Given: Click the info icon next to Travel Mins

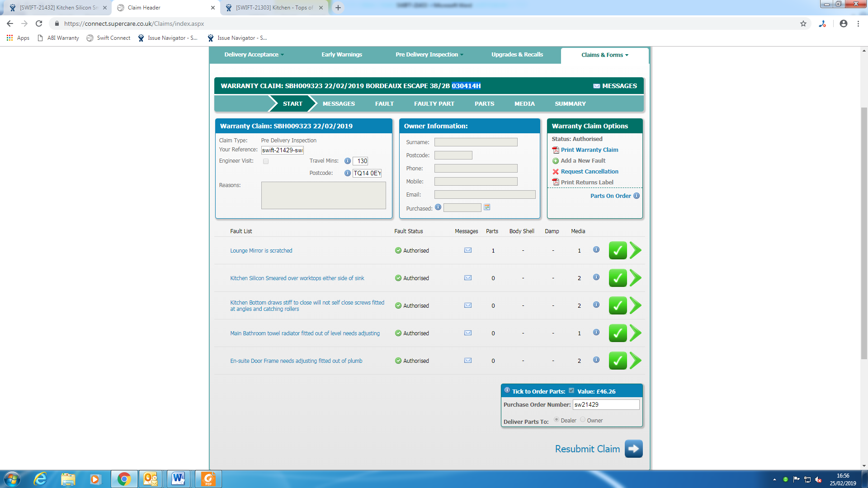Looking at the screenshot, I should pyautogui.click(x=348, y=161).
